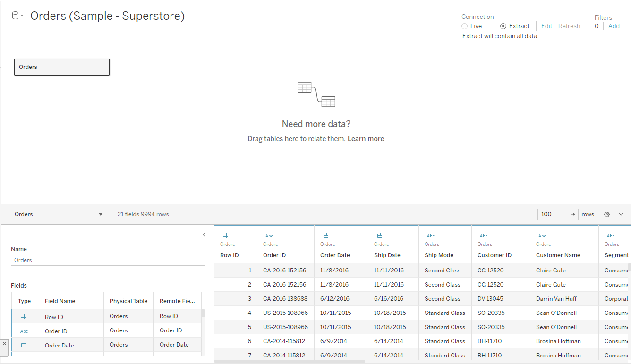Open the data grid settings gear

pyautogui.click(x=607, y=214)
